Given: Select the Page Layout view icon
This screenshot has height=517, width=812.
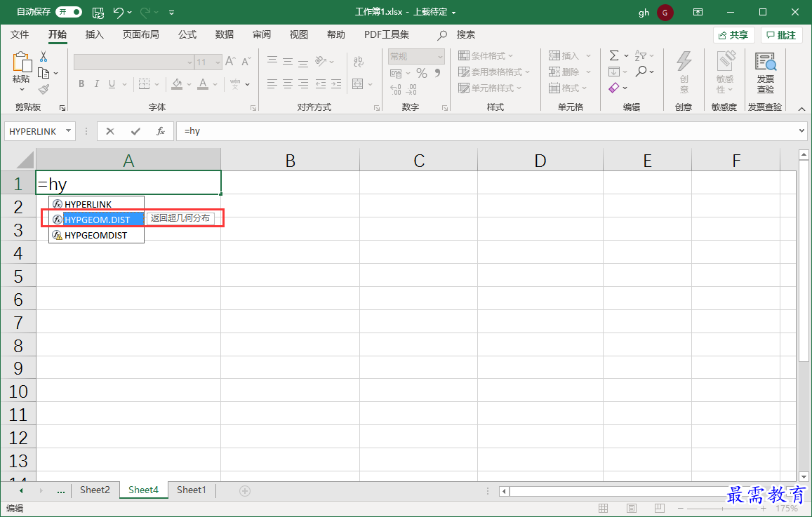Looking at the screenshot, I should (x=631, y=508).
